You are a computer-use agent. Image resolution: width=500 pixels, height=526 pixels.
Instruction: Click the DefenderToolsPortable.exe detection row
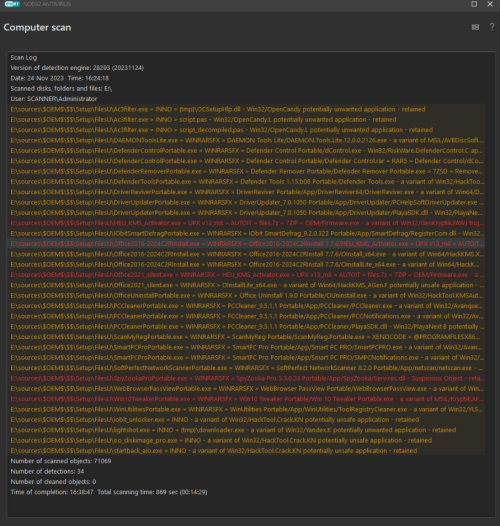(x=246, y=182)
